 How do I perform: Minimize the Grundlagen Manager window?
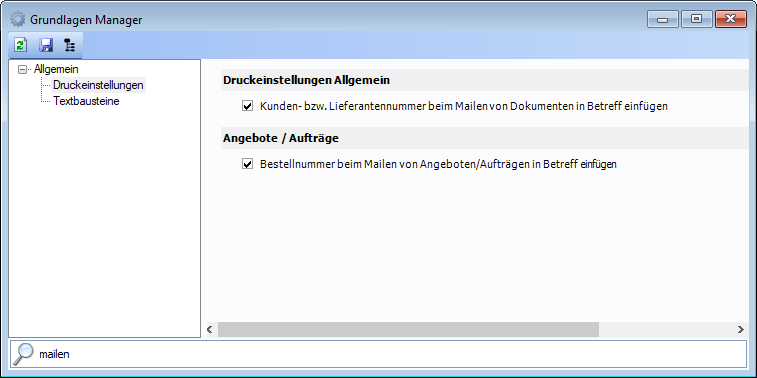pyautogui.click(x=662, y=19)
